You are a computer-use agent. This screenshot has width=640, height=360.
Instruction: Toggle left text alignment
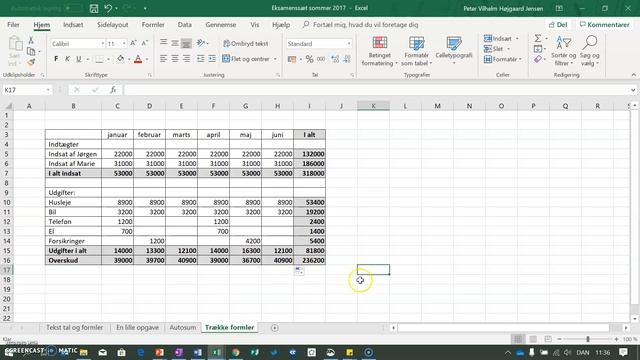click(x=163, y=59)
